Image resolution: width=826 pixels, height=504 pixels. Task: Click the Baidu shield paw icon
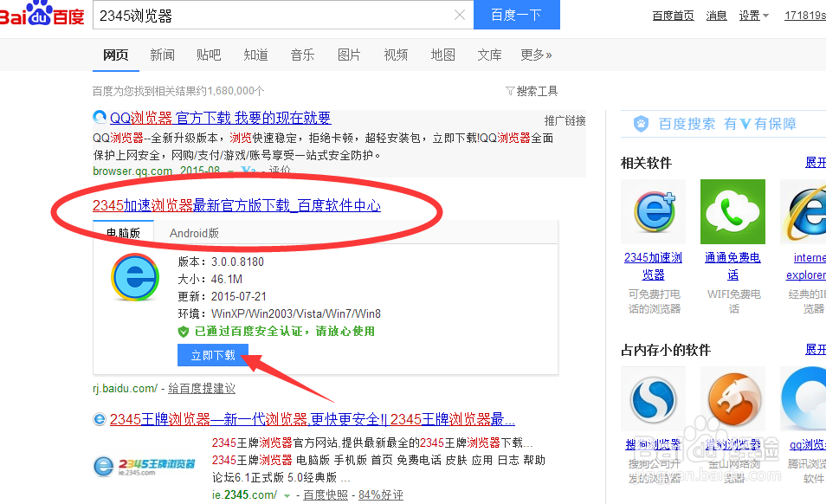(x=641, y=124)
